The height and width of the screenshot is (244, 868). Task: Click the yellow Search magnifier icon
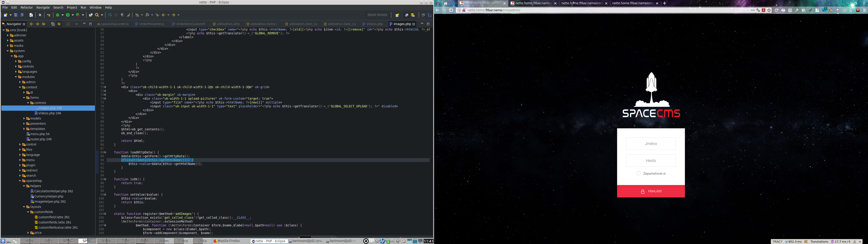pyautogui.click(x=97, y=15)
